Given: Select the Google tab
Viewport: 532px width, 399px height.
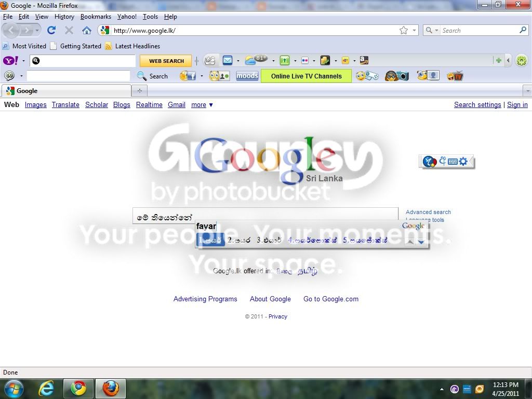Looking at the screenshot, I should [x=66, y=91].
